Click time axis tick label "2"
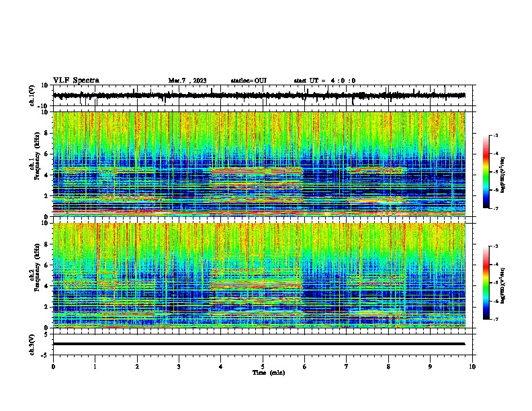 click(137, 367)
